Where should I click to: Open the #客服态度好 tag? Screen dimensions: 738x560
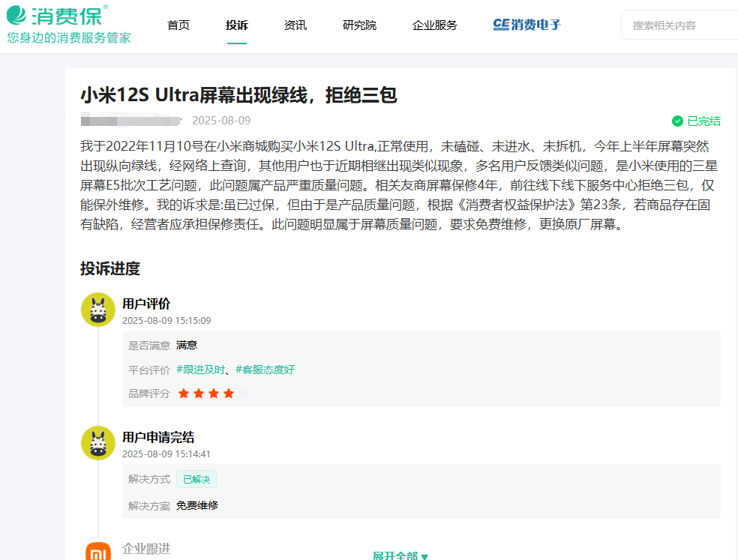coord(265,370)
